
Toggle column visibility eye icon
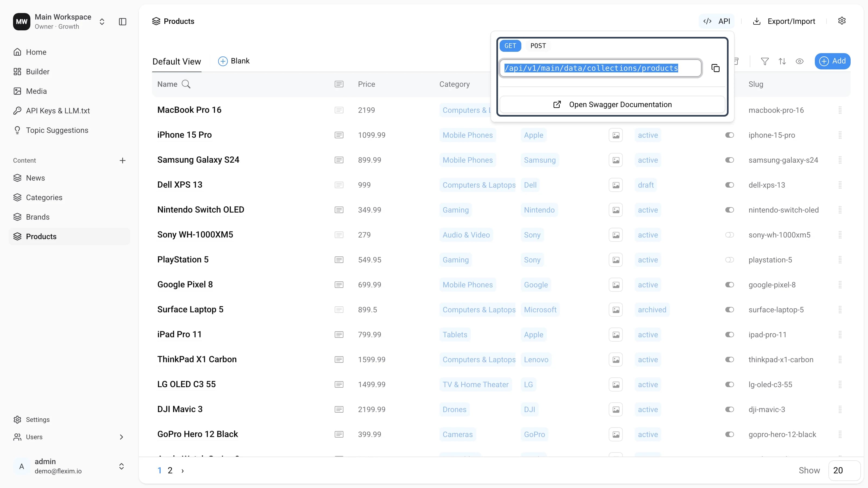pos(800,61)
